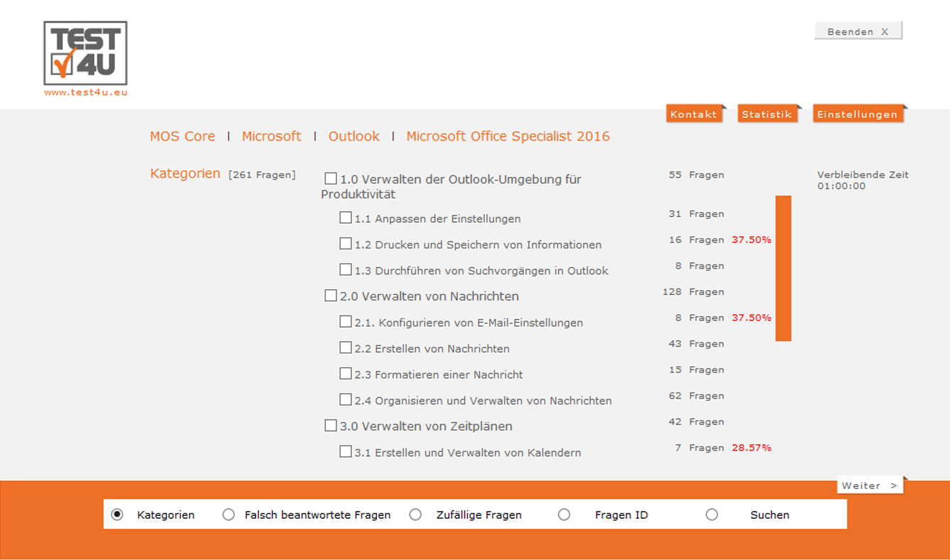The image size is (950, 560).
Task: Check 2.1. Konfigurieren von E-Mail-Einstellungen
Action: [346, 321]
